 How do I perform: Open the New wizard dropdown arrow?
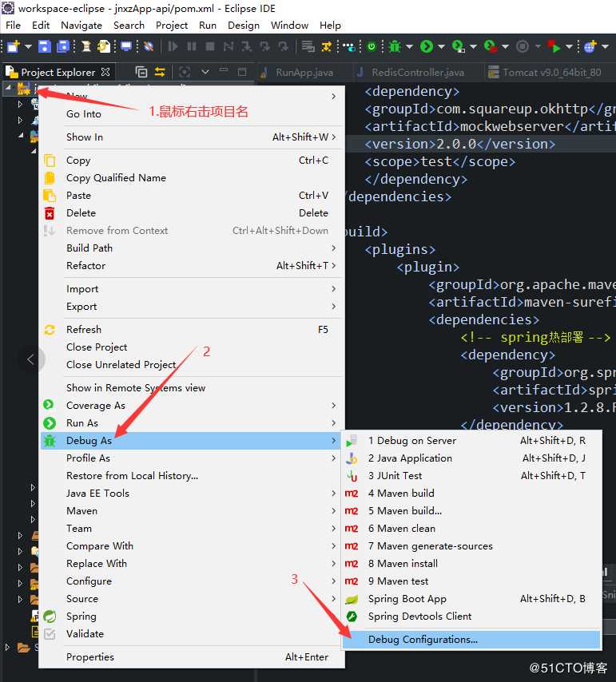pyautogui.click(x=28, y=46)
